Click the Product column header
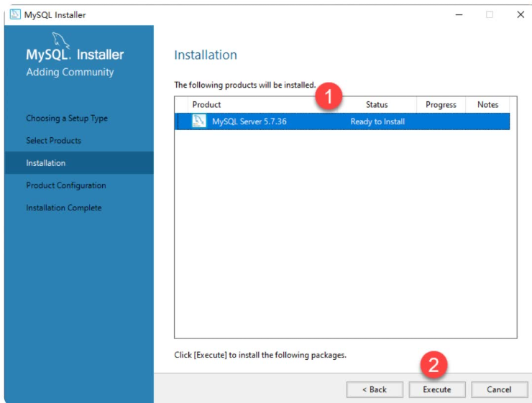Image resolution: width=532 pixels, height=403 pixels. (206, 104)
